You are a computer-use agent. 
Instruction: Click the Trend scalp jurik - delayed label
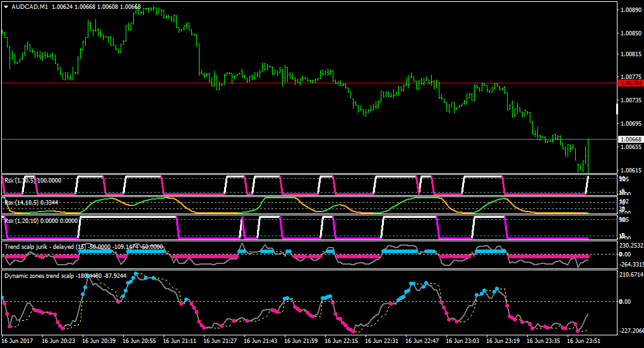point(39,247)
